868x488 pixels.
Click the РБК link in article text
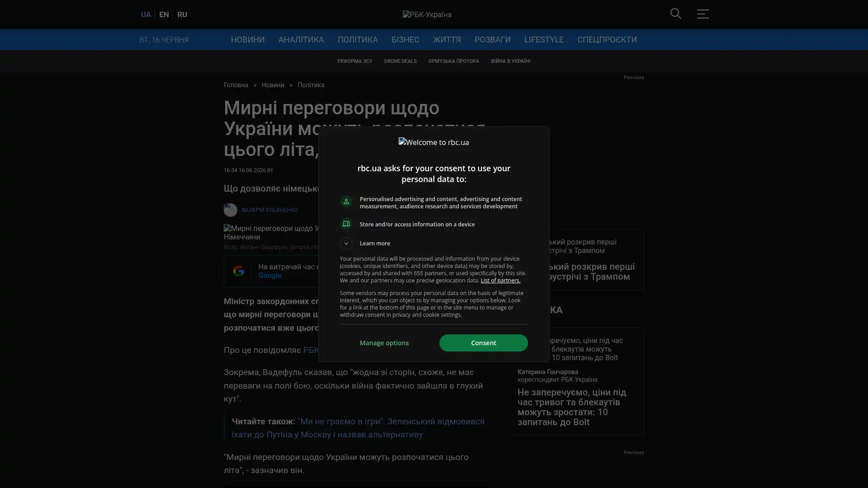coord(311,350)
